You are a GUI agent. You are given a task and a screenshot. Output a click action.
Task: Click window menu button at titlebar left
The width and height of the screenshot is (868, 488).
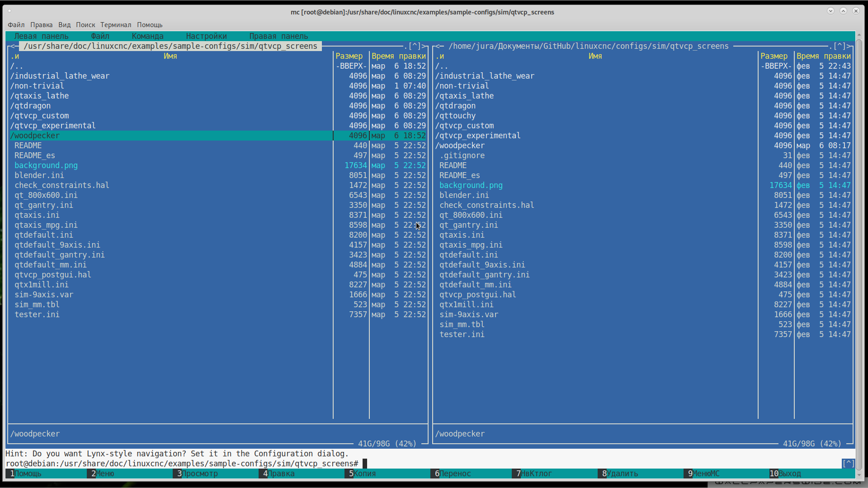tap(9, 11)
